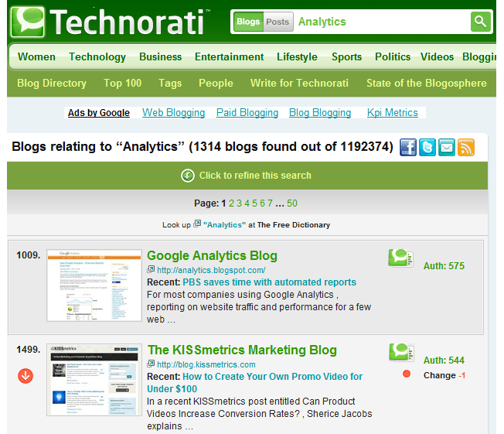Open The KISSmetrics Marketing Blog title
504x434 pixels.
pyautogui.click(x=242, y=350)
